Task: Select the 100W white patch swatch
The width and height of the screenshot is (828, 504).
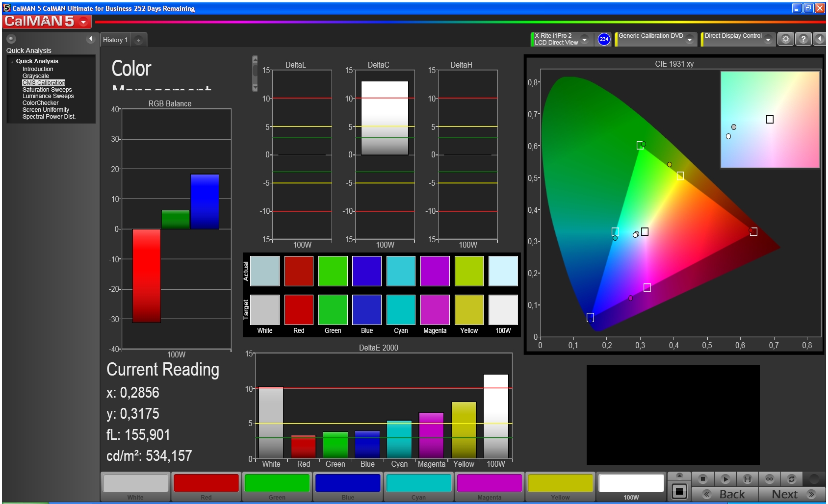Action: point(631,483)
